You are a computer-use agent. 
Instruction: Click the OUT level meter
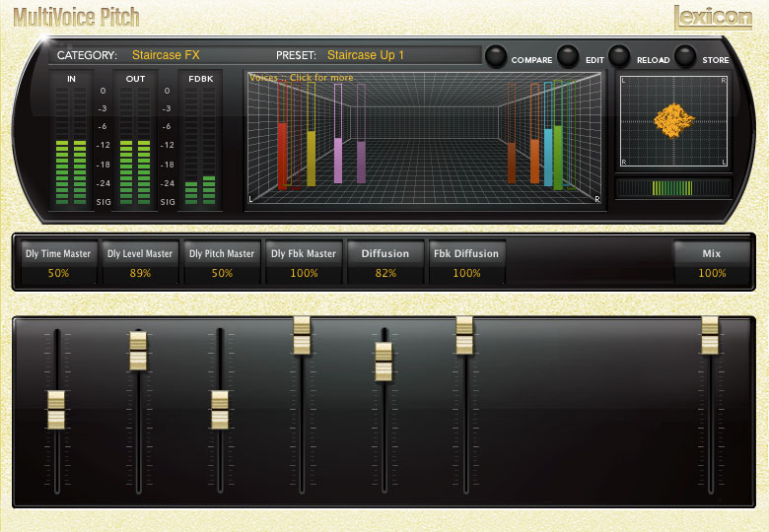[x=135, y=146]
